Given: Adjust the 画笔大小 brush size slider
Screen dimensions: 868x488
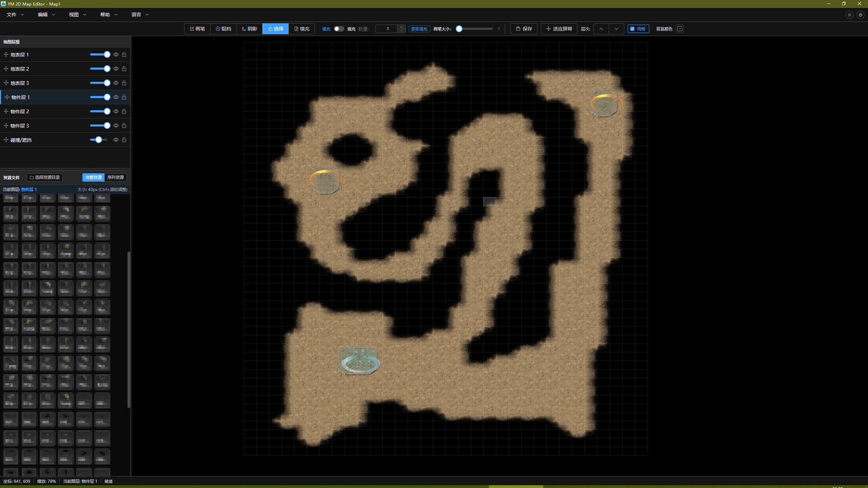Looking at the screenshot, I should pos(459,29).
